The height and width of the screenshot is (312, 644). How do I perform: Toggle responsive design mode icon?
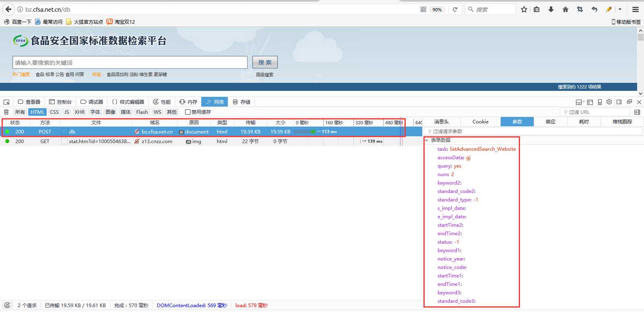(600, 102)
